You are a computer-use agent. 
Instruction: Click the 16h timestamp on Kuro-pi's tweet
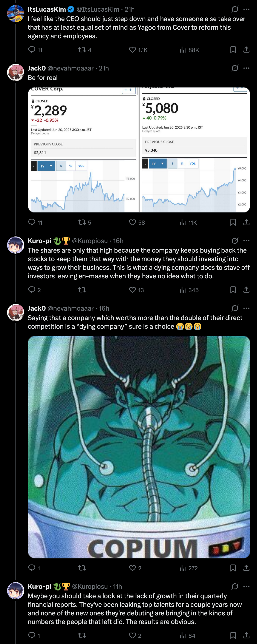tap(118, 241)
